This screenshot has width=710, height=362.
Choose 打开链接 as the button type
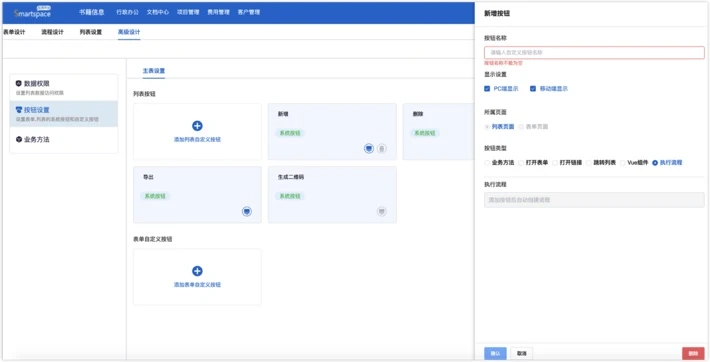click(555, 163)
